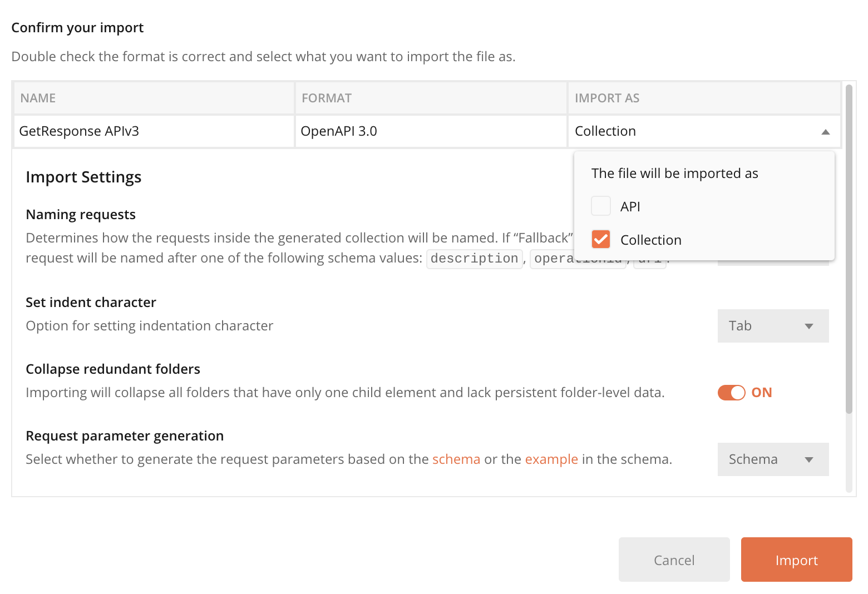Image resolution: width=868 pixels, height=594 pixels.
Task: Open the schema link
Action: pyautogui.click(x=456, y=459)
